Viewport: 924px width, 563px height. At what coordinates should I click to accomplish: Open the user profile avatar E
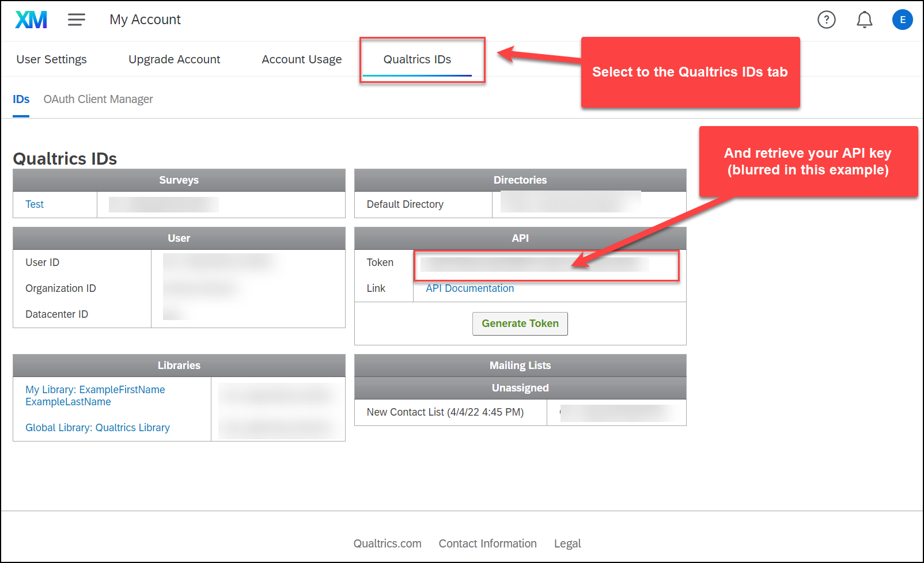(x=902, y=20)
